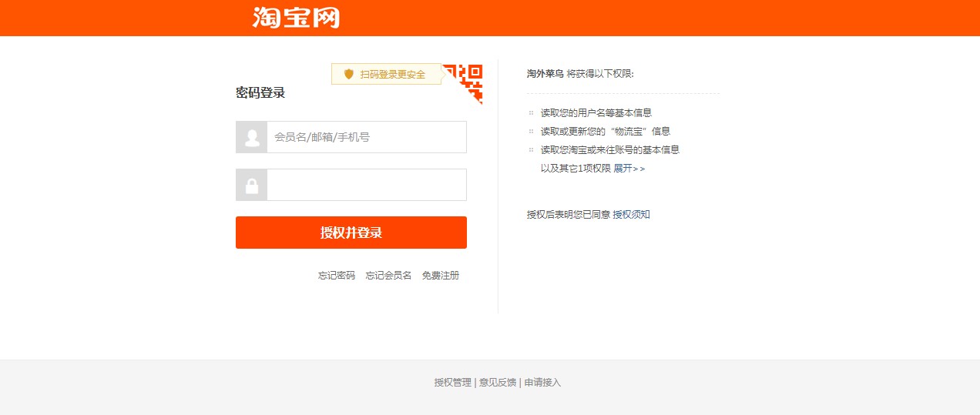
Task: Click permission text 读取或更新您的"物流宝"信息
Action: (x=606, y=132)
